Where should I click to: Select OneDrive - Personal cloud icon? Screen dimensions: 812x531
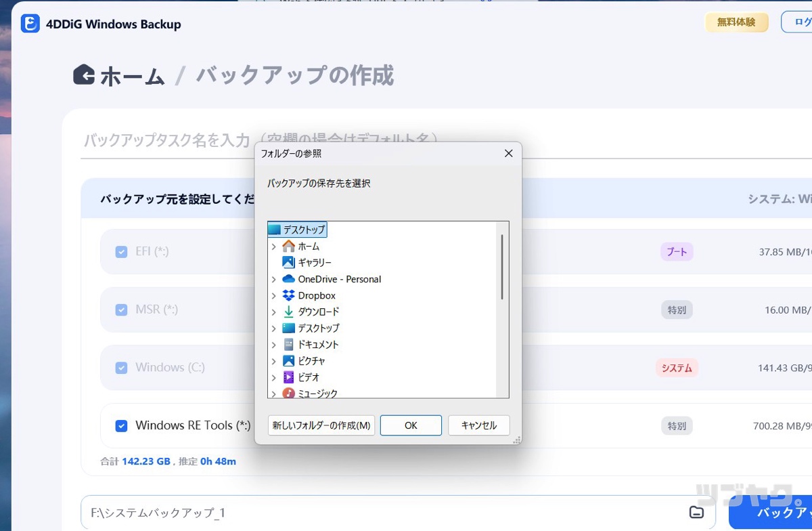pos(289,279)
